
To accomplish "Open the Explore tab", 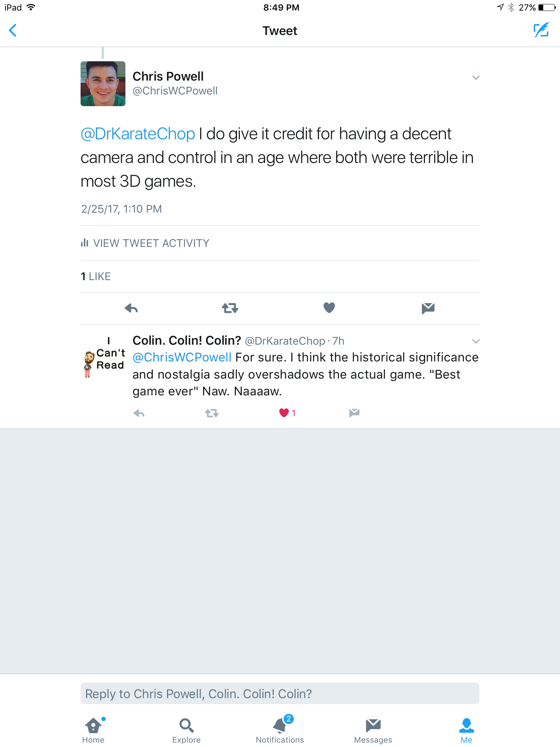I will tap(187, 730).
